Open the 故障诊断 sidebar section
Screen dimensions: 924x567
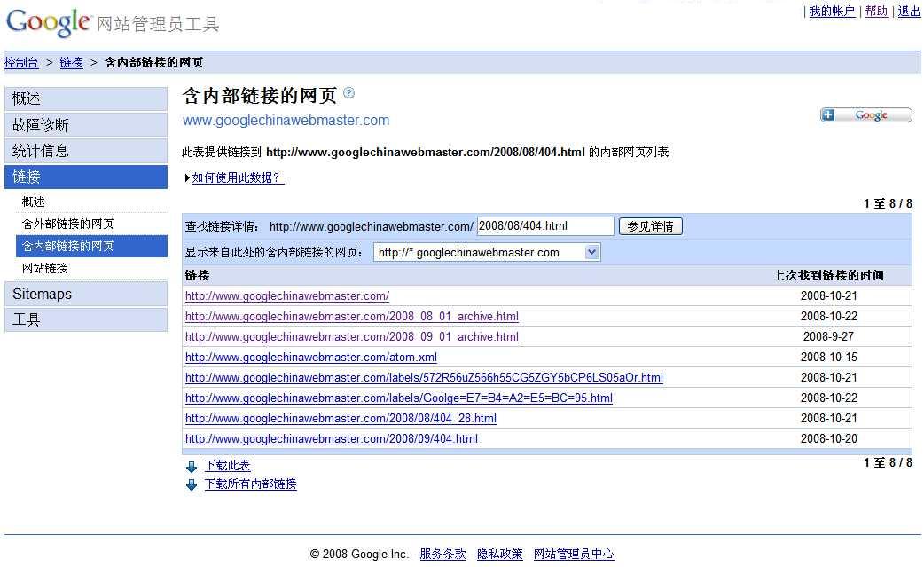click(86, 125)
